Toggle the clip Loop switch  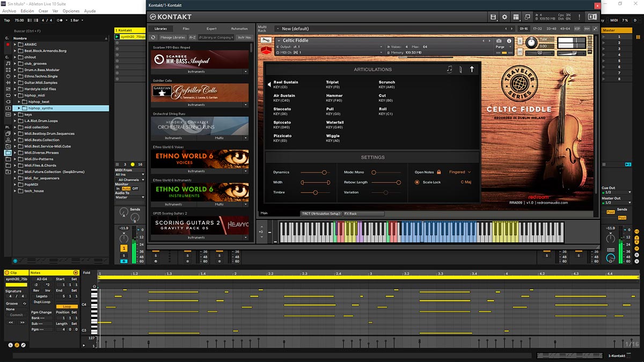pos(67,307)
